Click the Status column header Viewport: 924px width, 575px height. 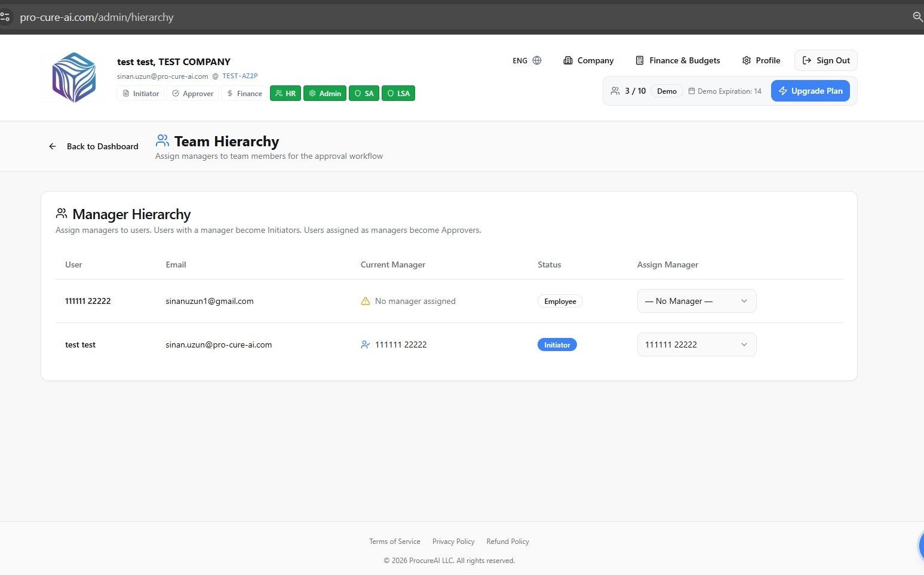pyautogui.click(x=550, y=265)
